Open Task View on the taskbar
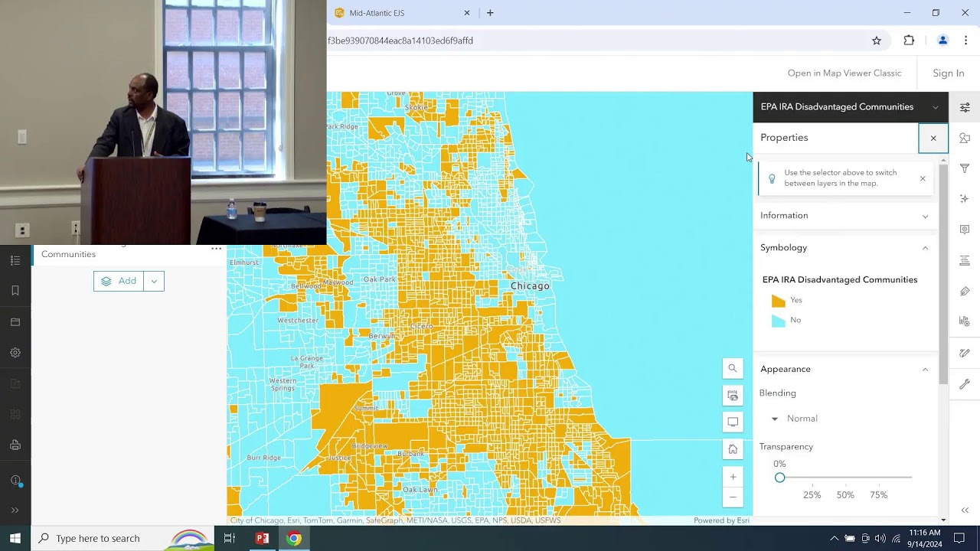980x551 pixels. coord(229,539)
